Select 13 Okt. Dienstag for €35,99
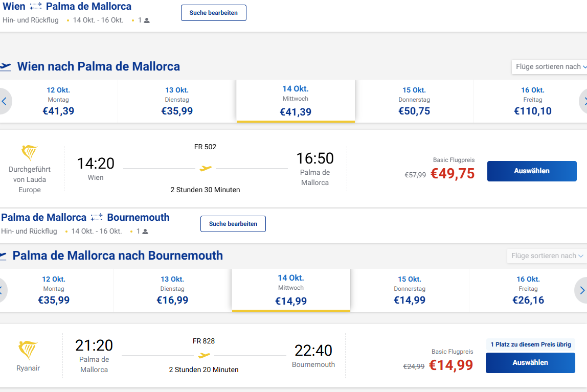This screenshot has height=392, width=587. coord(177,101)
